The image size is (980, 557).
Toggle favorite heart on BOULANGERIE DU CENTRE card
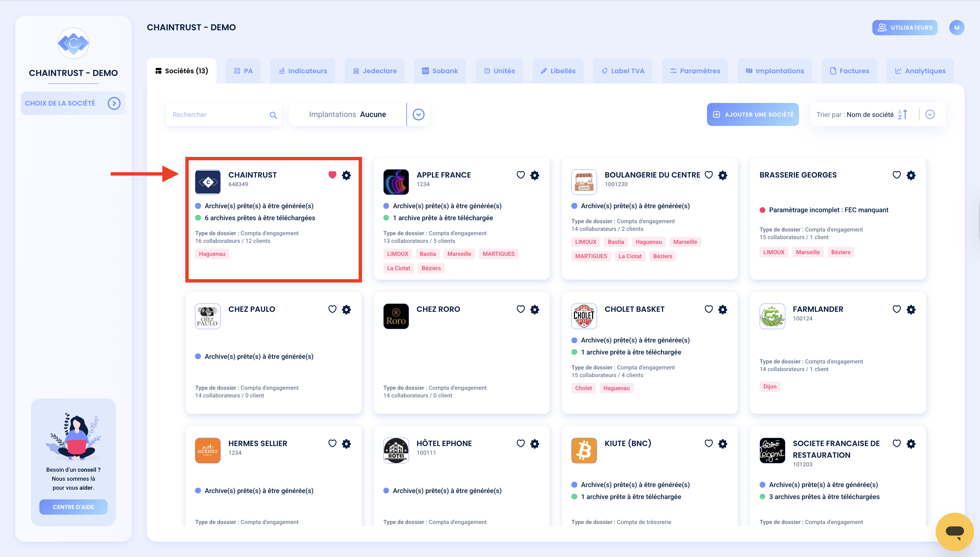click(x=709, y=175)
